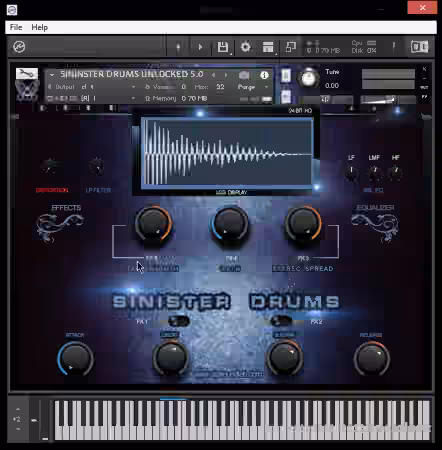Adjust the LF equalizer knob
Viewport: 442px width, 450px height.
pos(351,172)
